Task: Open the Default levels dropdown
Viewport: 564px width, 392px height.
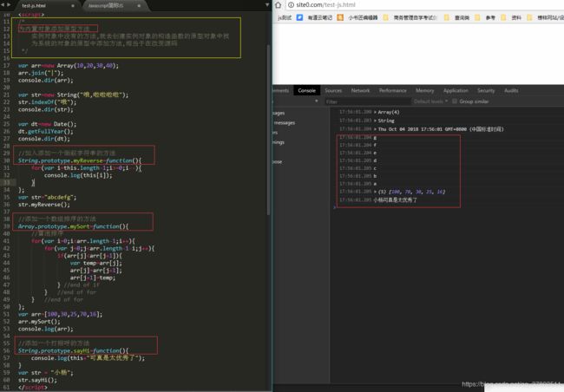Action: [430, 101]
